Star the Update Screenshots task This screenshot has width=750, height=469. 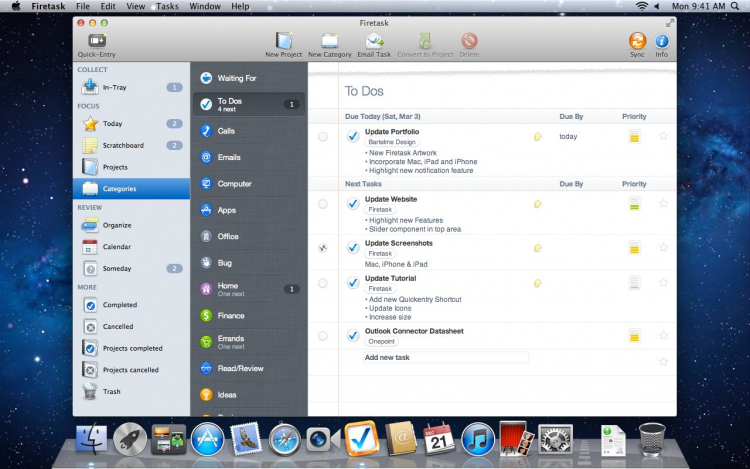point(663,248)
